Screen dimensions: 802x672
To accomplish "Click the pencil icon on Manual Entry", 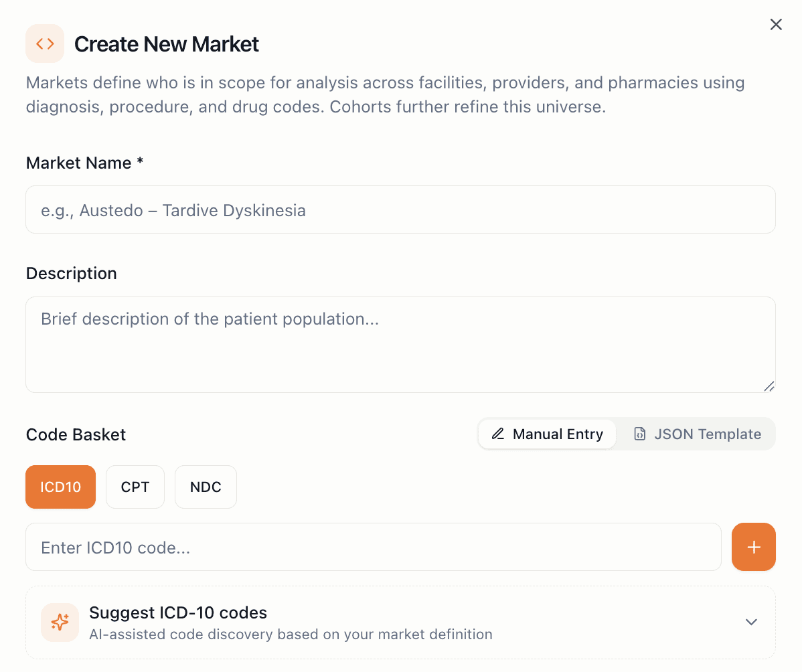I will pos(497,434).
